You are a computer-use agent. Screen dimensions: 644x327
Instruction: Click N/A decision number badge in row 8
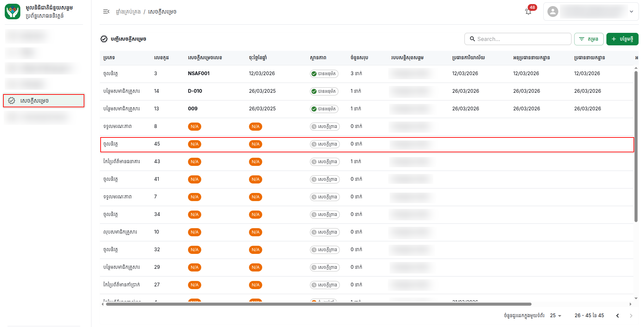[x=194, y=127]
